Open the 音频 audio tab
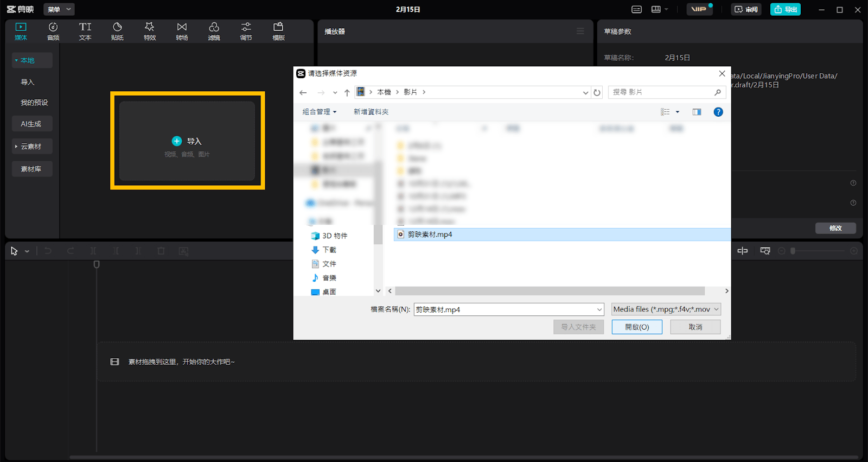The image size is (868, 462). pos(53,31)
